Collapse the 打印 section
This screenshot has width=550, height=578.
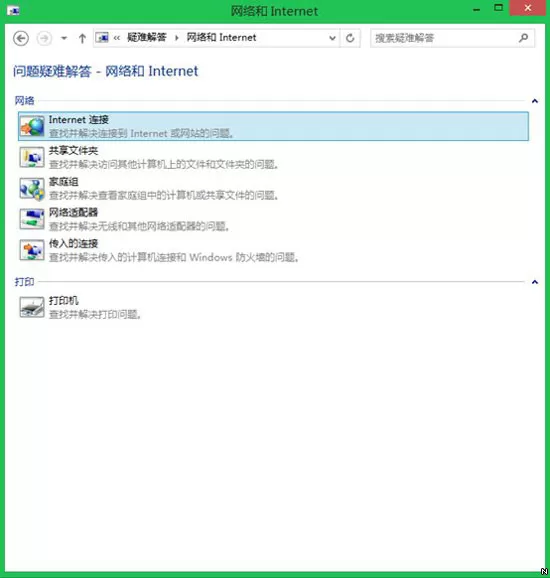pyautogui.click(x=535, y=282)
